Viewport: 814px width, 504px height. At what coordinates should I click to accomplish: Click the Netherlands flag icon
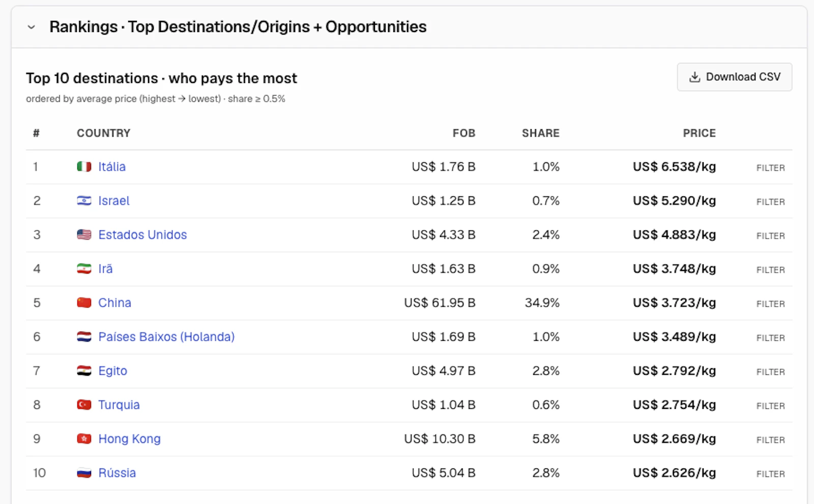coord(84,337)
